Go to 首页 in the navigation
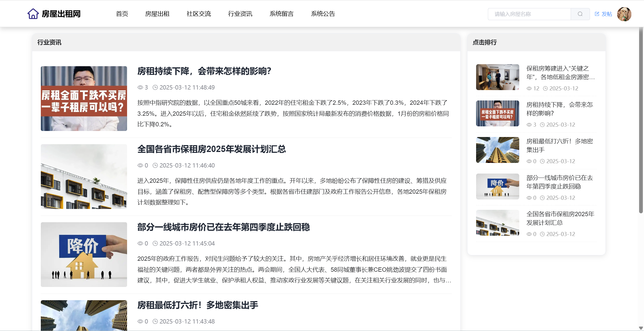Screen dimensions: 644x331 click(x=122, y=14)
